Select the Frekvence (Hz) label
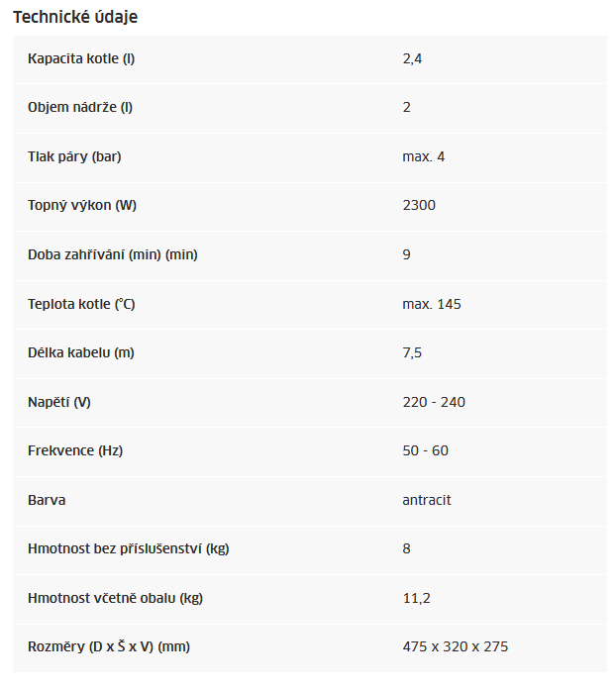This screenshot has height=689, width=616. click(75, 450)
